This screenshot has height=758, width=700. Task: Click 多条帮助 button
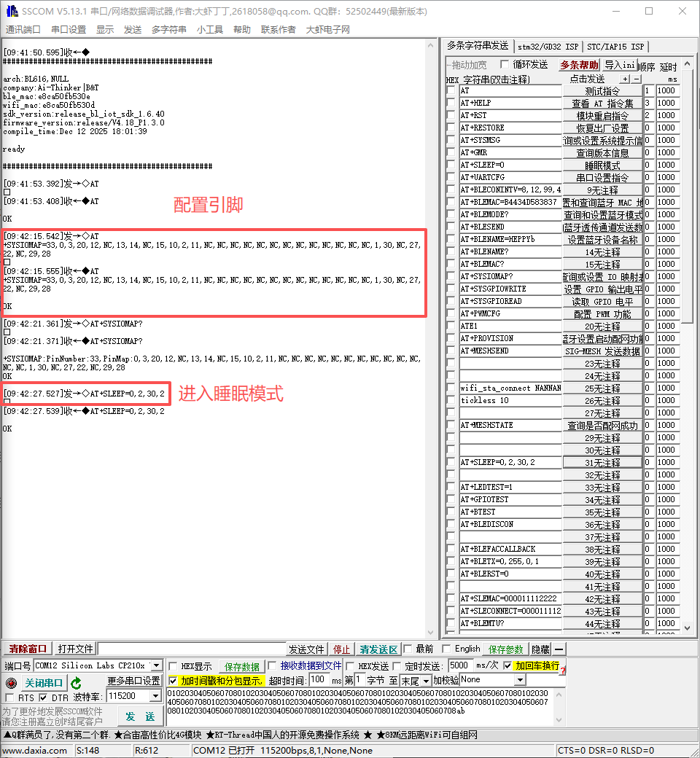(x=578, y=65)
